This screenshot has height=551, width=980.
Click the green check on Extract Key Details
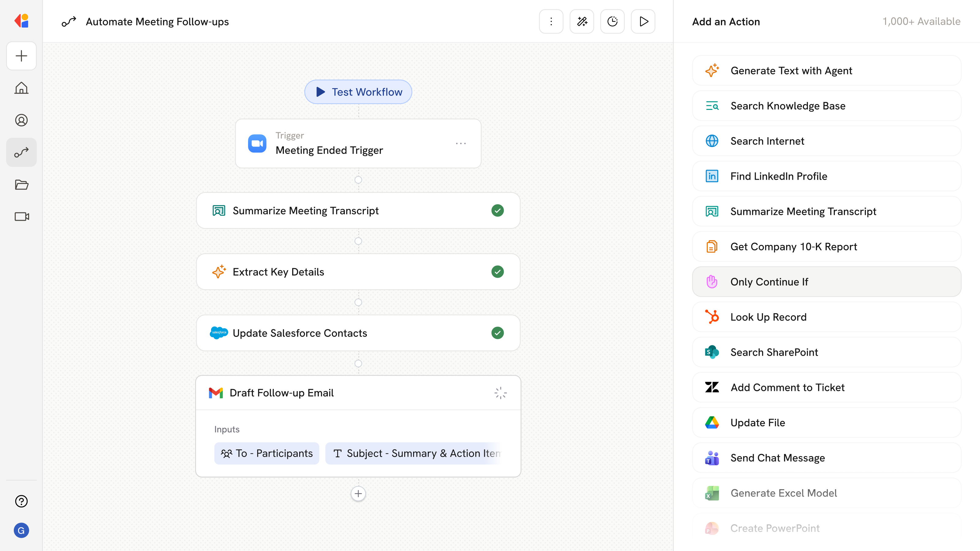click(x=498, y=272)
